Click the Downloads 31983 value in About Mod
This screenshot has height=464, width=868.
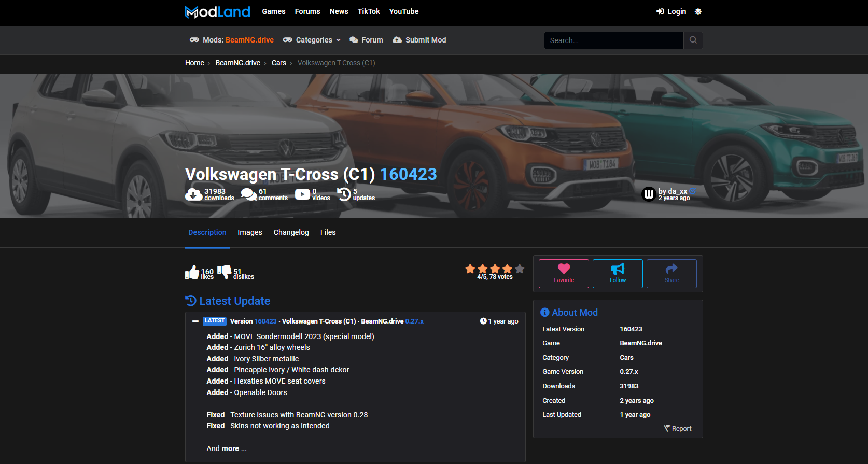coord(629,386)
